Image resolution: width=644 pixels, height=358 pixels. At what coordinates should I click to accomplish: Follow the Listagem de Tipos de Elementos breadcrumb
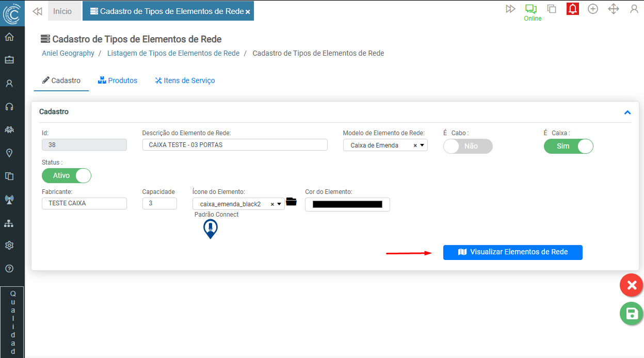coord(173,53)
